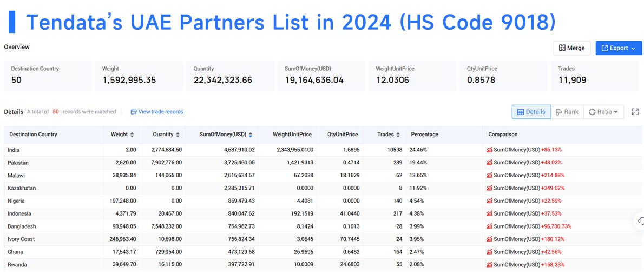Click the comparison chart icon for Ghana
The height and width of the screenshot is (274, 644).
[x=489, y=252]
